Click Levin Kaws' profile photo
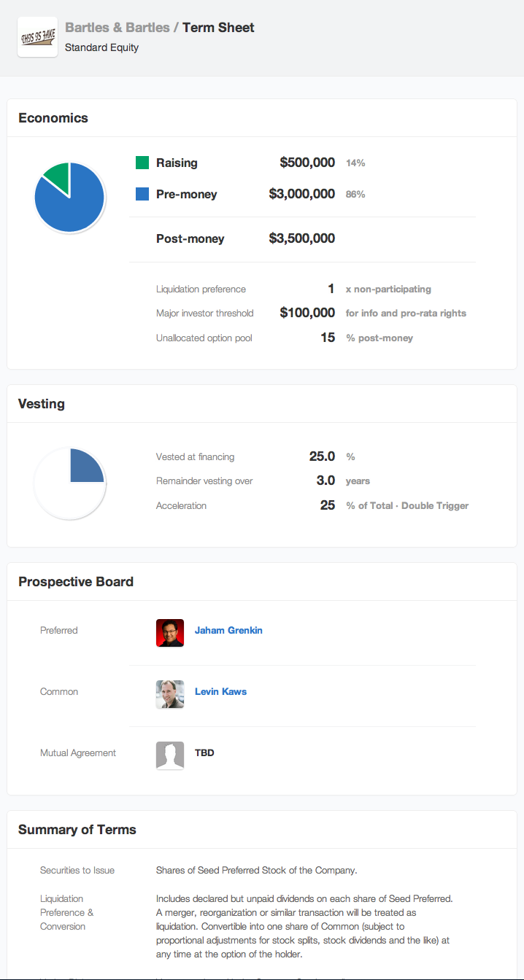This screenshot has height=980, width=524. pos(170,694)
